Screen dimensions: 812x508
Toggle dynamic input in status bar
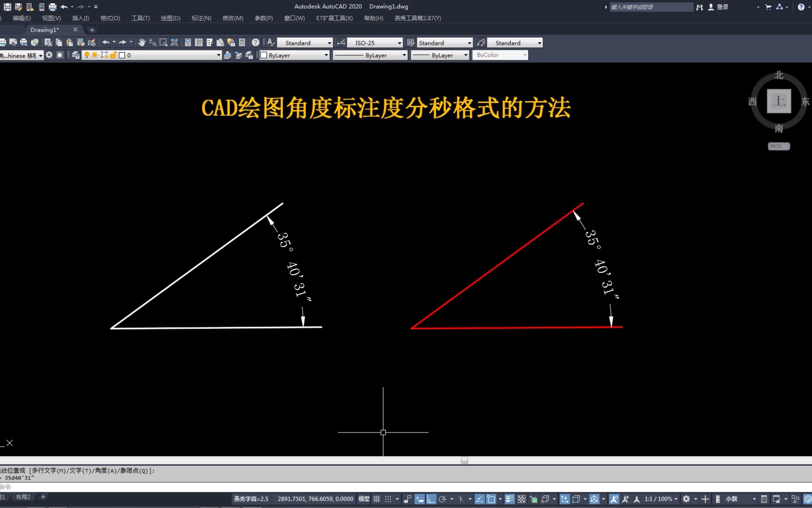click(x=419, y=499)
